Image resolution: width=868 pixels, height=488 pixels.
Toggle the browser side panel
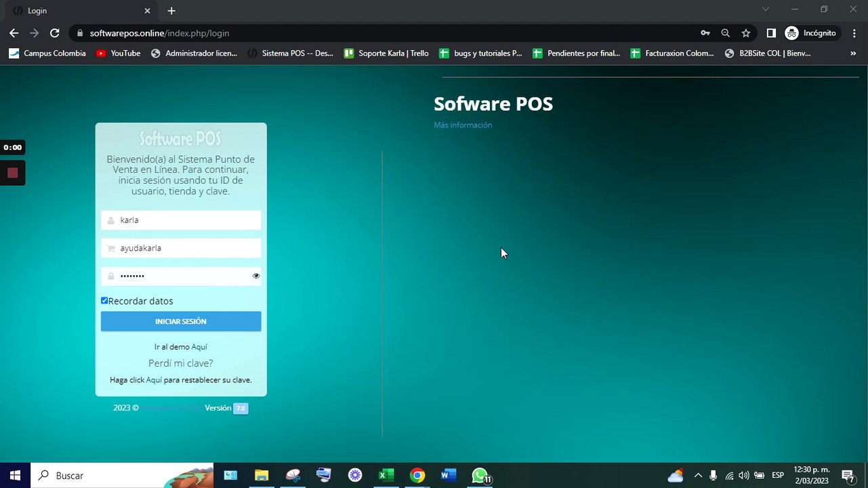pos(771,33)
